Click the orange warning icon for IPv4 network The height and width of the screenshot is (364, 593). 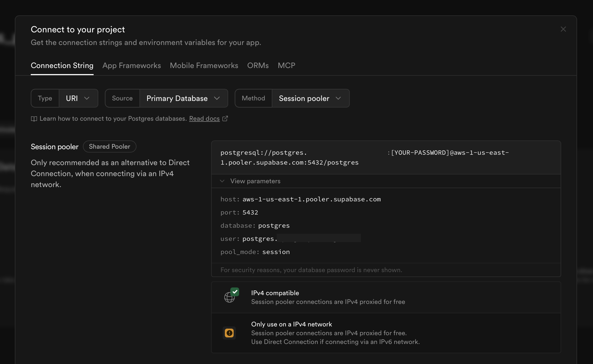(229, 333)
